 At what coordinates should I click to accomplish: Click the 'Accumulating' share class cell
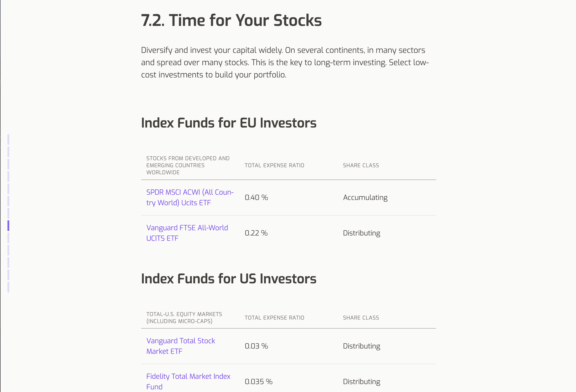pyautogui.click(x=365, y=198)
